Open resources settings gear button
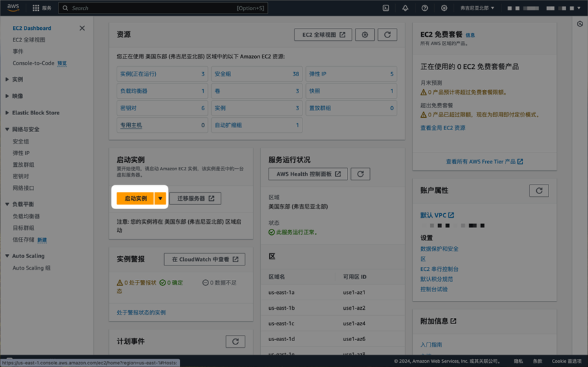The height and width of the screenshot is (367, 588). click(365, 35)
